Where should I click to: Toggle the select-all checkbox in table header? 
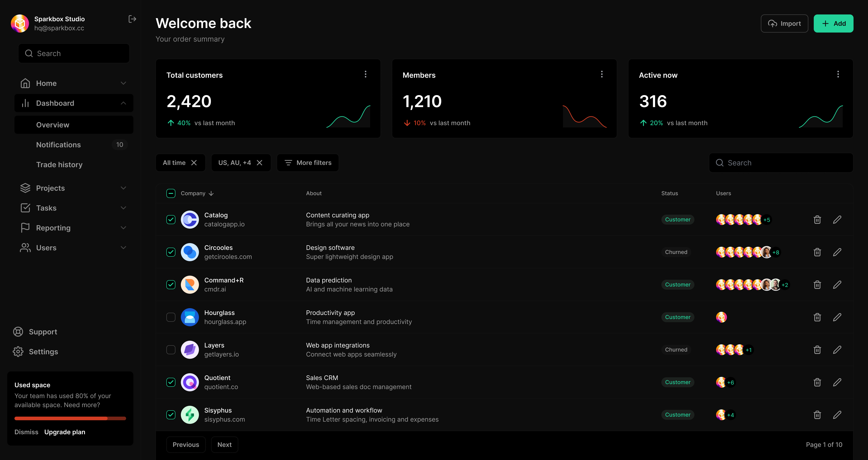pos(171,193)
